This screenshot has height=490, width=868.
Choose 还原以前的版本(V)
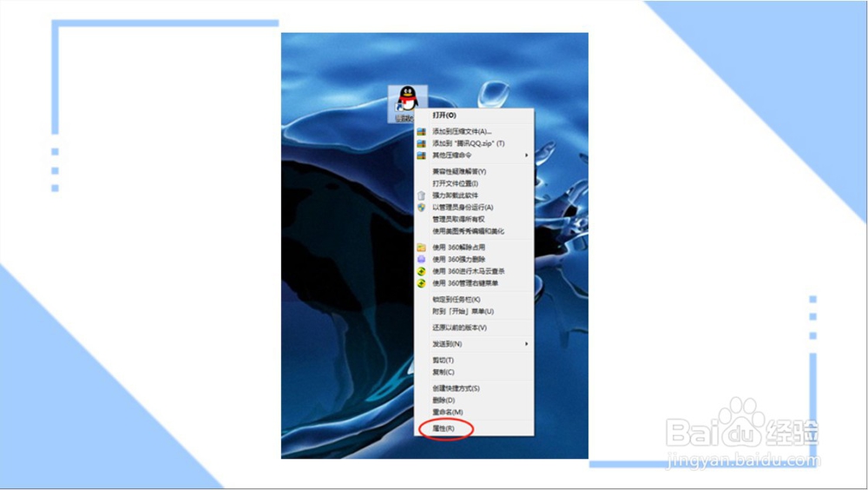tap(475, 328)
